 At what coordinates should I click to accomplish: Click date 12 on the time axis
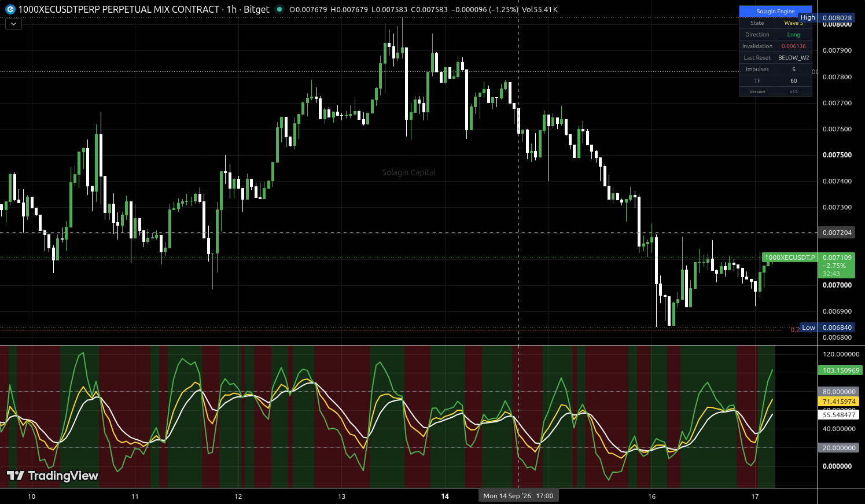coord(238,496)
